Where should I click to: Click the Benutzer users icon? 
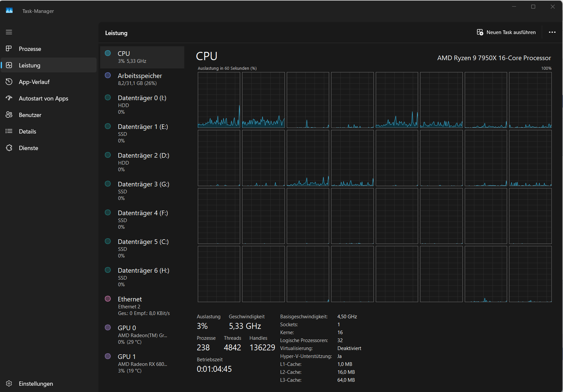[x=9, y=115]
